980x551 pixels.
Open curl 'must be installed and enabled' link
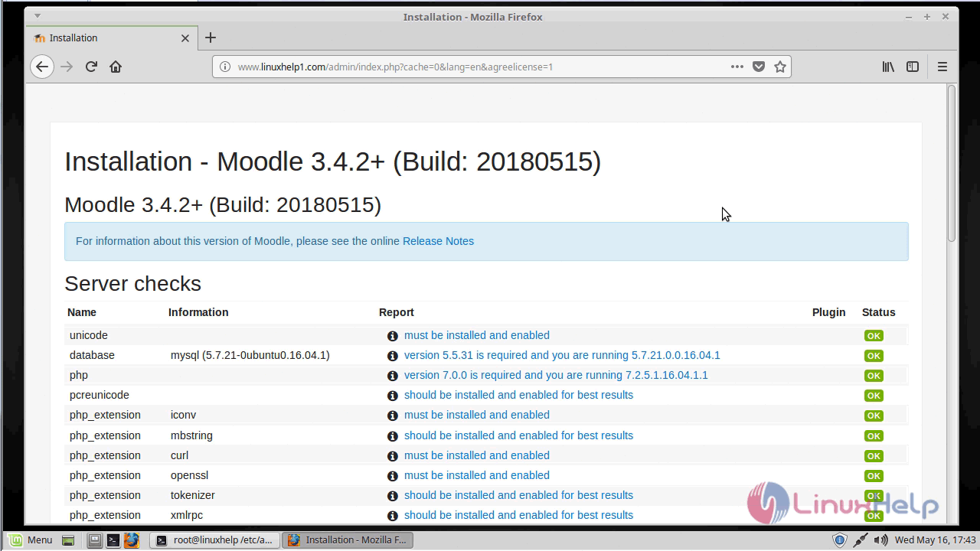[x=476, y=455]
